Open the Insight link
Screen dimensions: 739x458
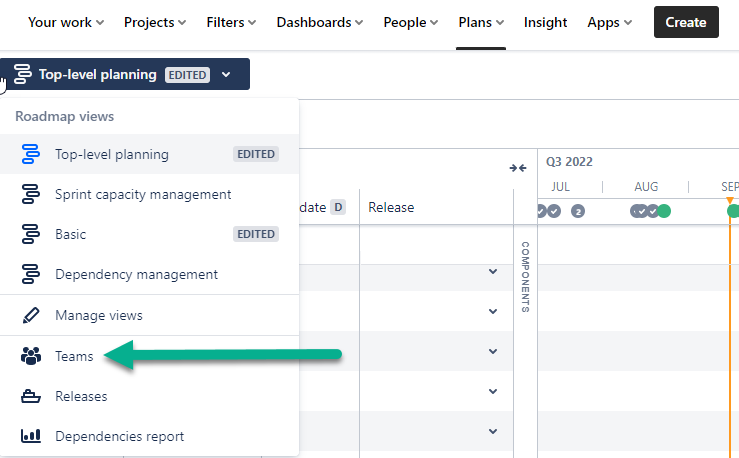[x=545, y=22]
